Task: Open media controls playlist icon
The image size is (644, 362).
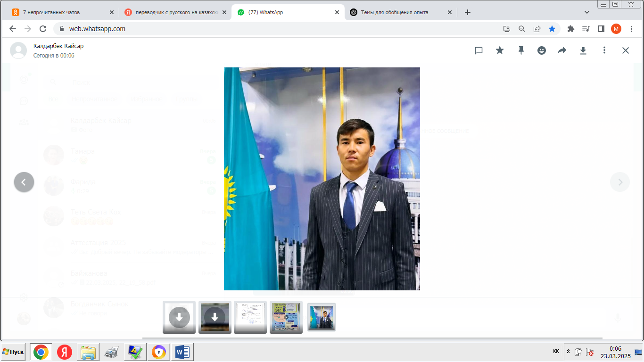Action: point(586,29)
